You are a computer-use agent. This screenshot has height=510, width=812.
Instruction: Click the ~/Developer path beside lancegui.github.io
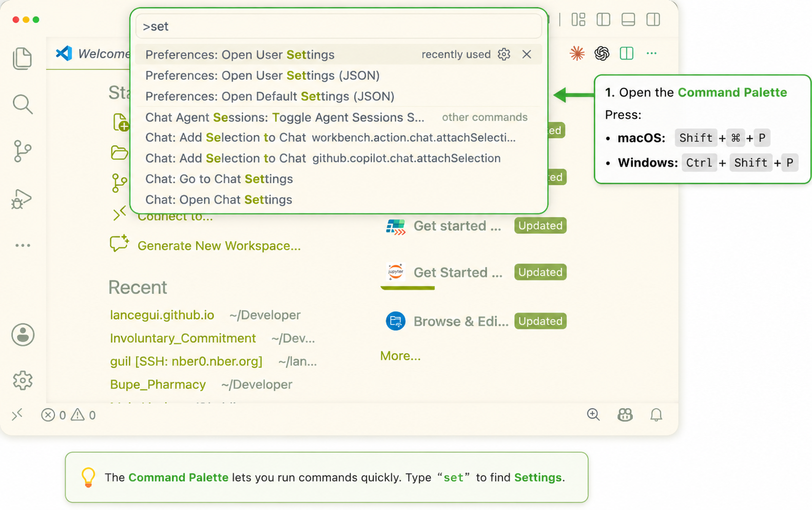(x=265, y=315)
